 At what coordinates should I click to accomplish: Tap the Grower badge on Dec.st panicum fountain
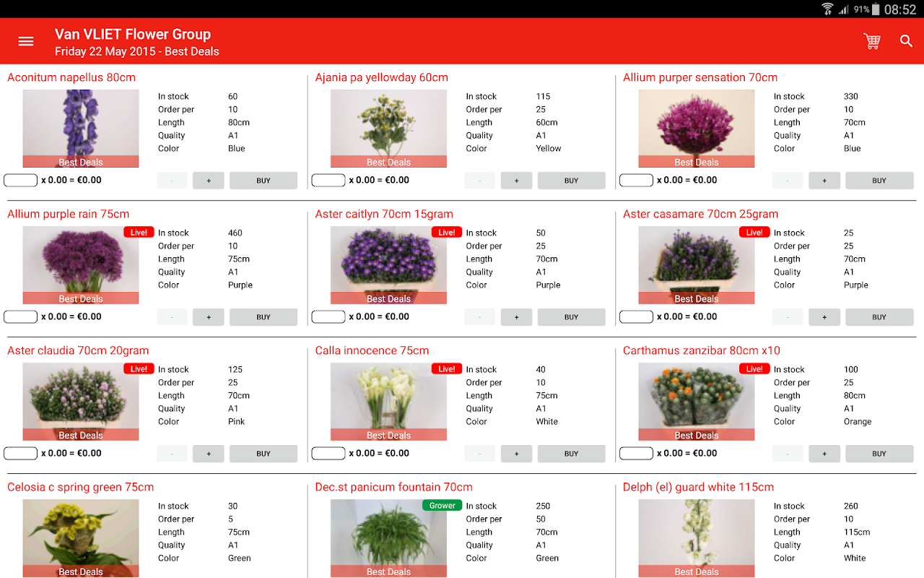click(443, 505)
